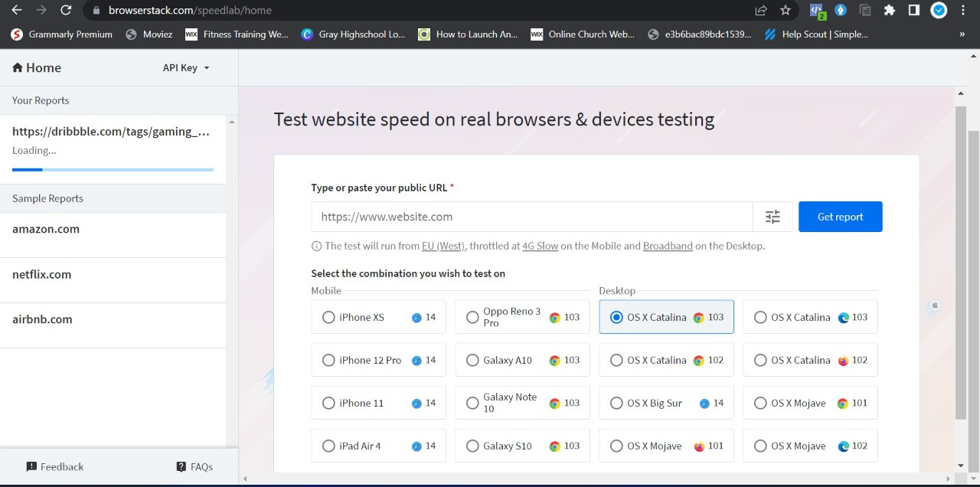Click the Edge icon on OS X Mojave 102
Viewport: 980px width, 487px height.
click(844, 446)
